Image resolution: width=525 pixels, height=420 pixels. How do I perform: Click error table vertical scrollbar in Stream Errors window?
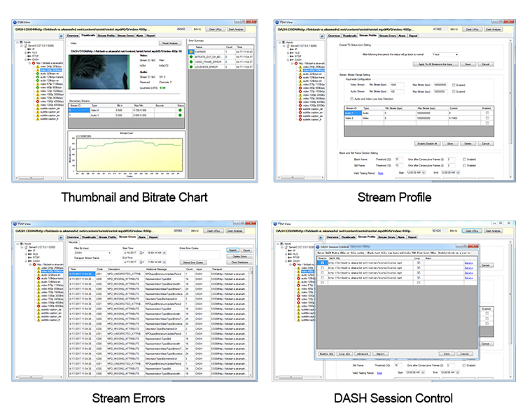tap(251, 322)
